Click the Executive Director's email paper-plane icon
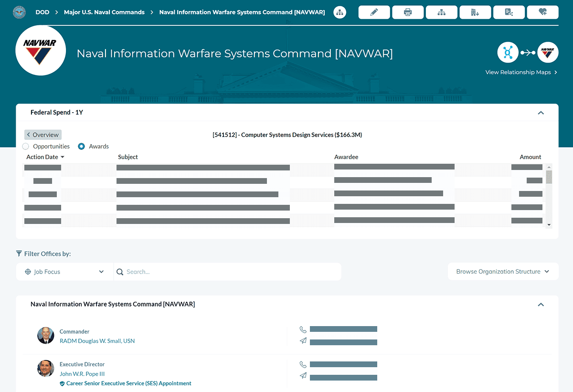Image resolution: width=573 pixels, height=392 pixels. pos(303,376)
